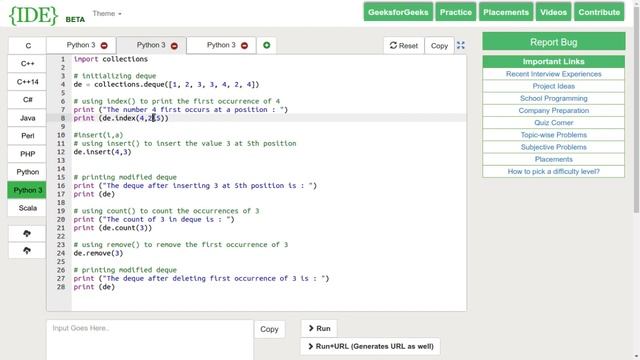Switch to third Python 3 editor tab
This screenshot has width=640, height=360.
pos(221,45)
